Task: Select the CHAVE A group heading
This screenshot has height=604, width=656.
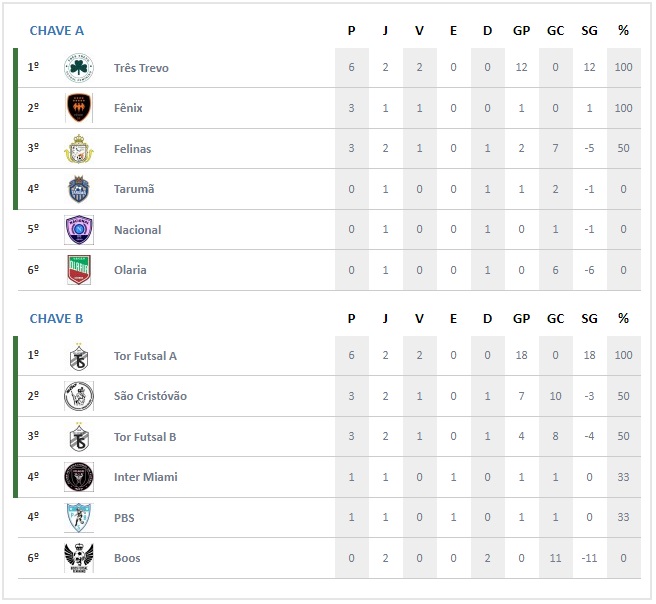Action: [56, 31]
